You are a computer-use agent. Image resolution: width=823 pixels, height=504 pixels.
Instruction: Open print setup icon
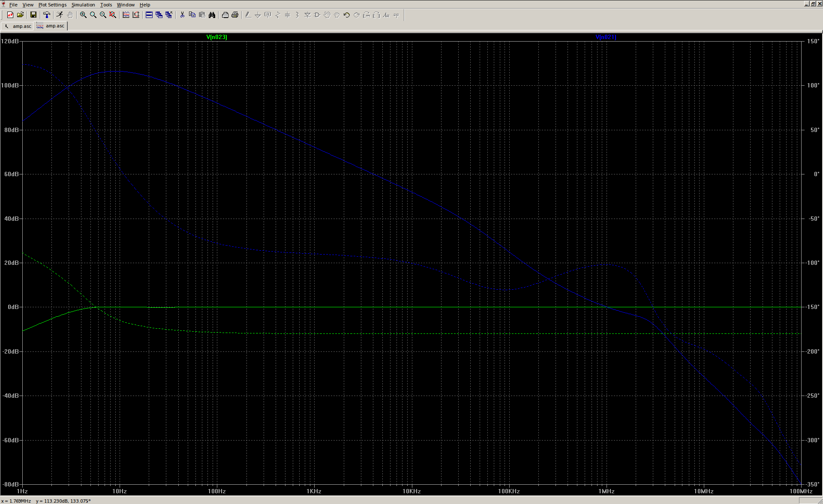(x=225, y=15)
